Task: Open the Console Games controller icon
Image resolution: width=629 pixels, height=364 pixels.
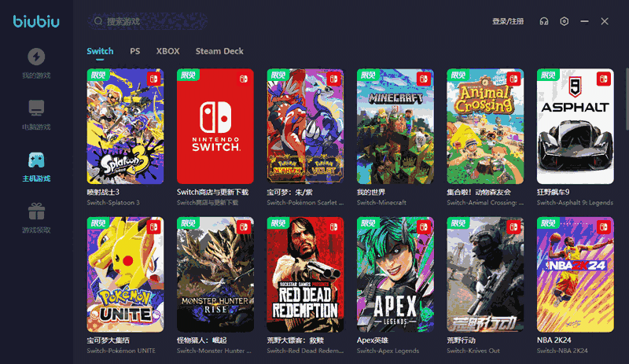Action: pyautogui.click(x=36, y=160)
